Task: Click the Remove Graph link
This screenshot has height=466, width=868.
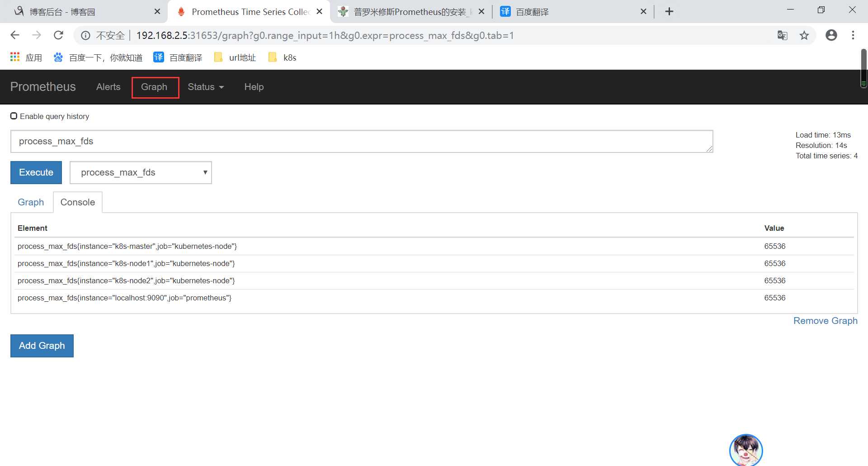Action: point(826,321)
